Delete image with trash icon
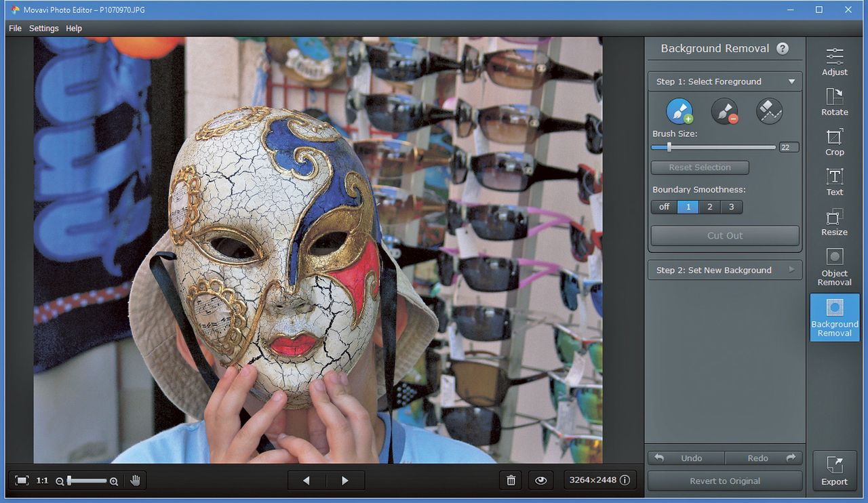This screenshot has height=503, width=868. pyautogui.click(x=511, y=481)
